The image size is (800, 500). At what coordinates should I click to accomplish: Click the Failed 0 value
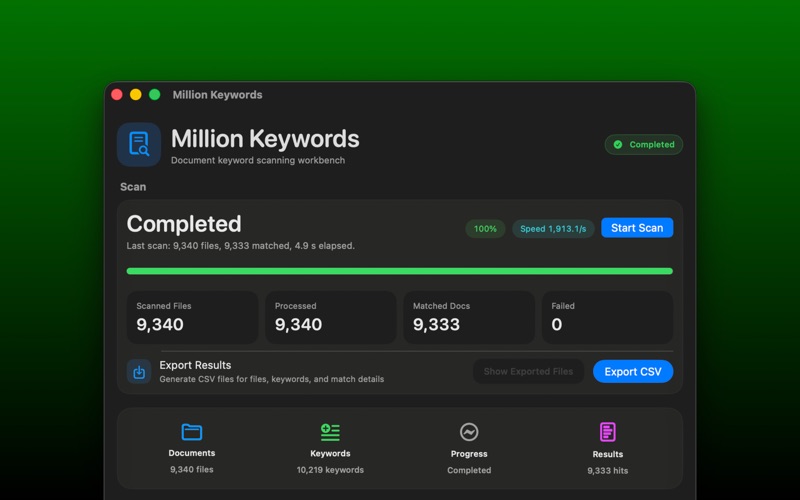click(557, 324)
